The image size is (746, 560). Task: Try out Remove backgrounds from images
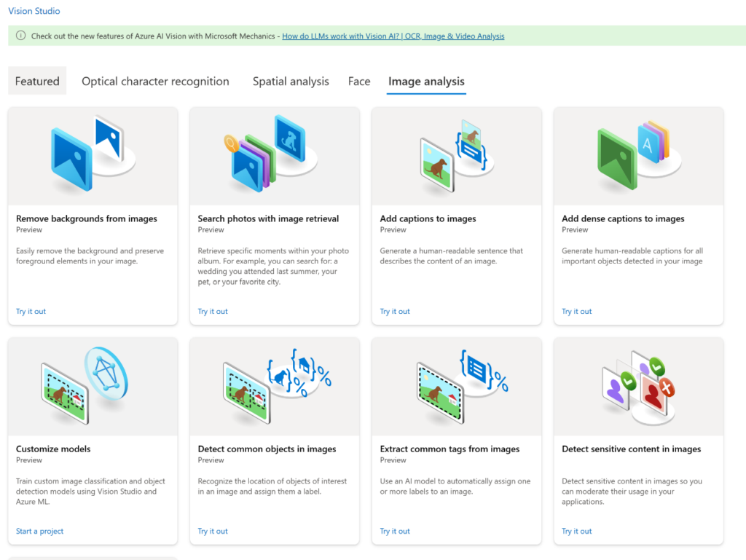coord(31,311)
